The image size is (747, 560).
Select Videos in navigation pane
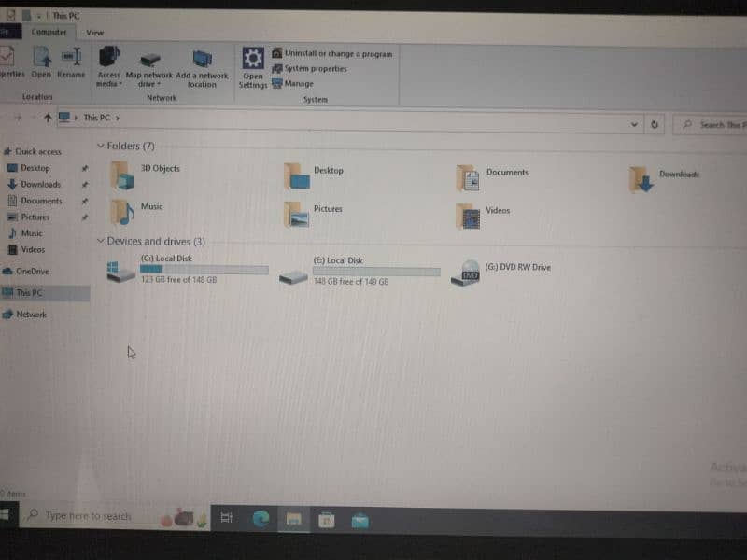point(27,249)
